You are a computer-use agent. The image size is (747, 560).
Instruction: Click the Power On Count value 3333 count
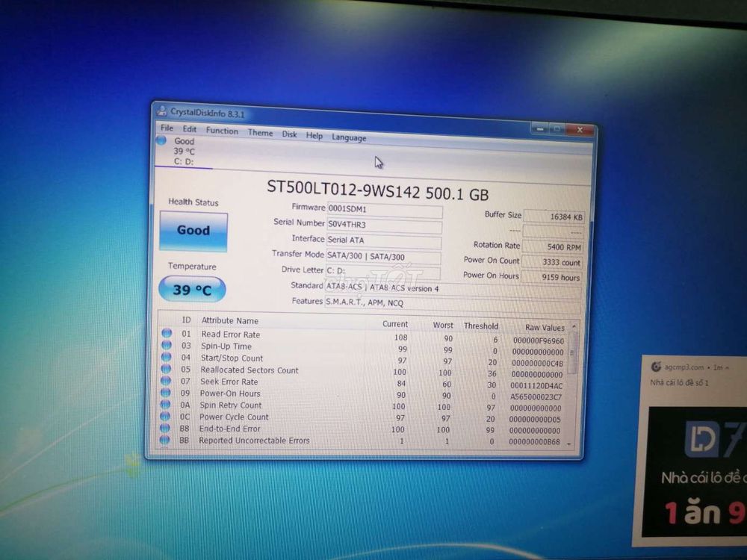[552, 262]
